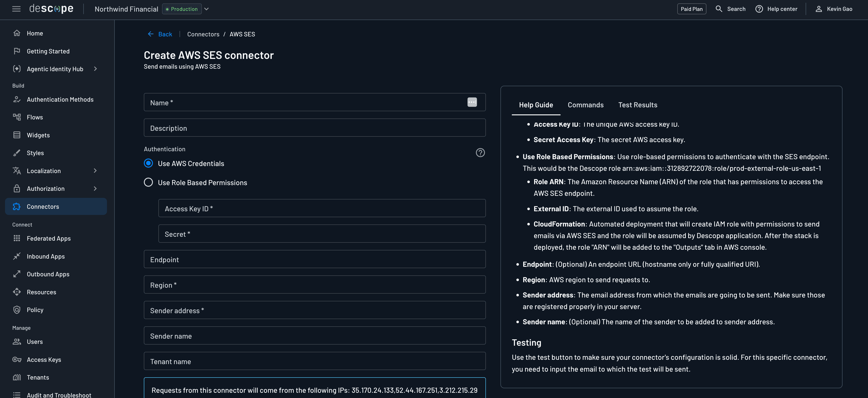This screenshot has height=398, width=868.
Task: Click the Paid Plan button
Action: click(x=691, y=9)
